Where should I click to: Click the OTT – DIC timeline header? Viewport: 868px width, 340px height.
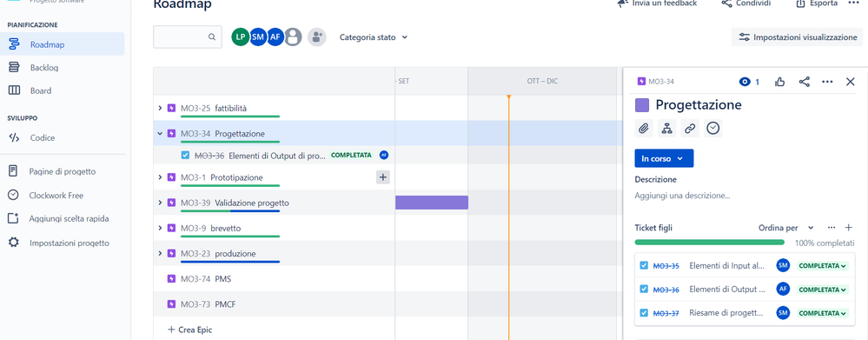pos(542,82)
